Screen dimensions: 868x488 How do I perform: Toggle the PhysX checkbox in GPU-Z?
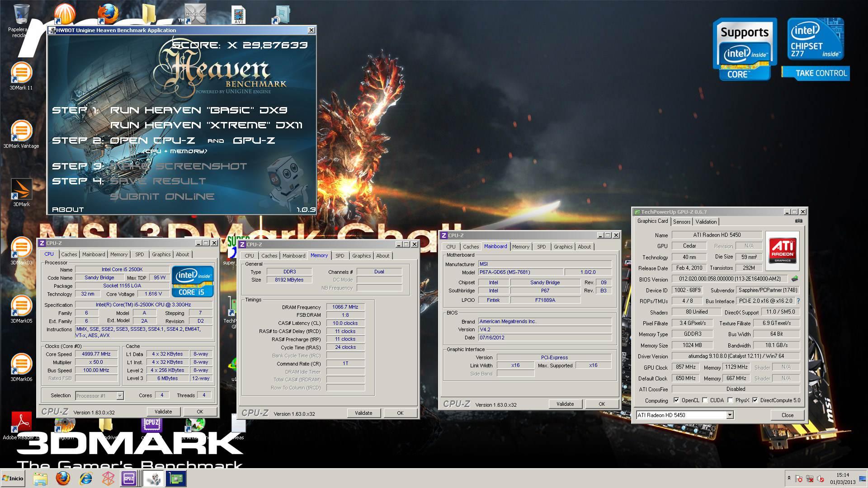click(x=730, y=400)
